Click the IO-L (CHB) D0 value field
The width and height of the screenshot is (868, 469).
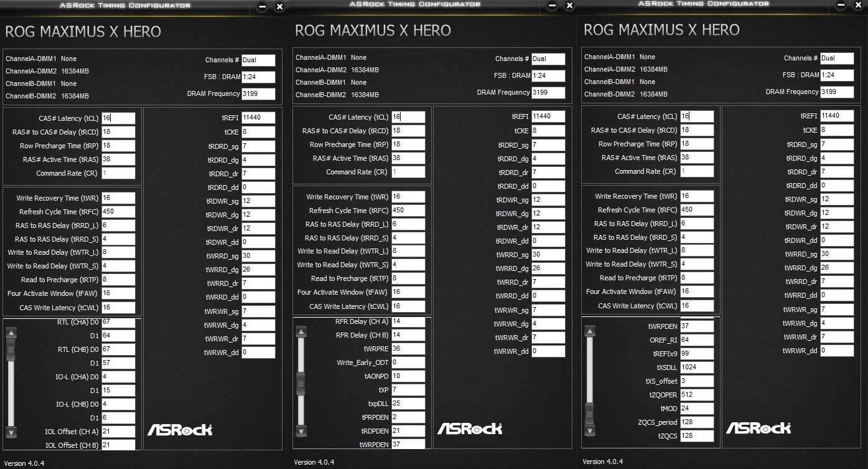click(x=118, y=404)
